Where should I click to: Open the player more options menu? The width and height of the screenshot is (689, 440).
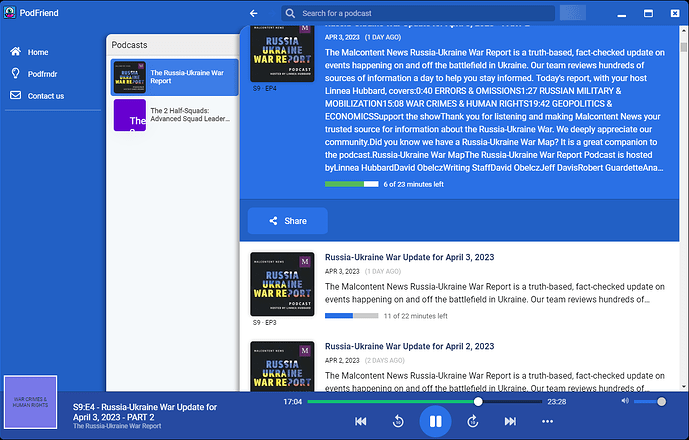point(548,422)
